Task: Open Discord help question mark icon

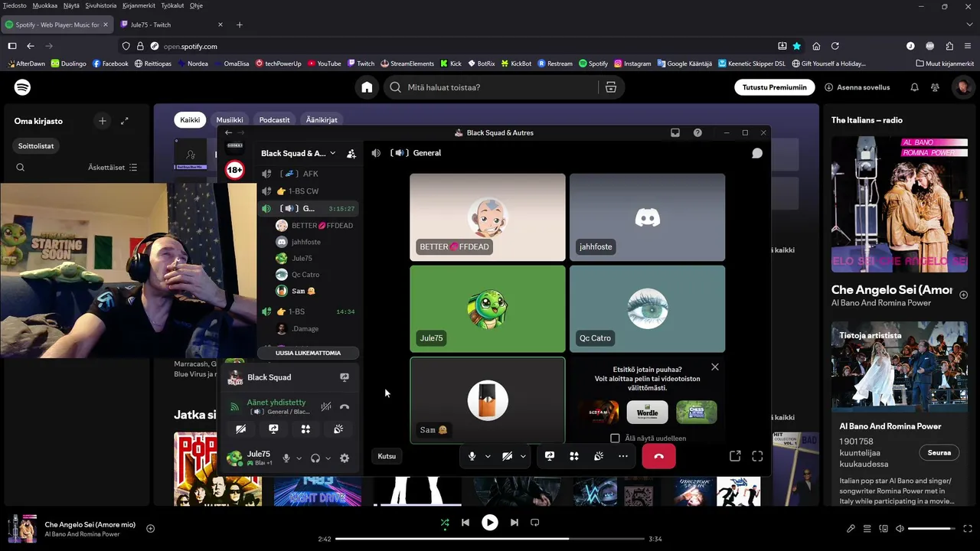Action: click(697, 132)
